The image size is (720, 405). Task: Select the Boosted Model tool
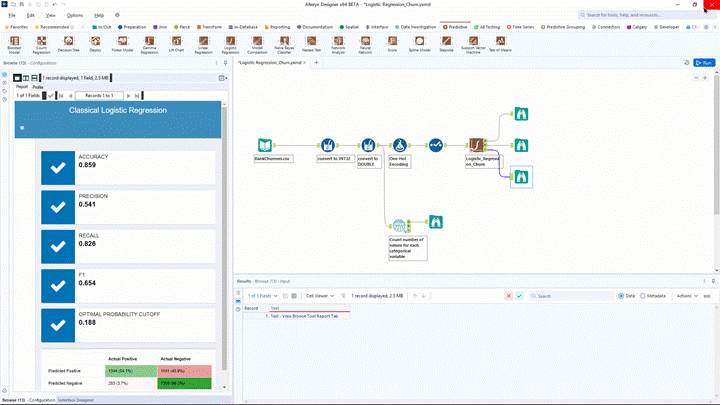coord(14,45)
